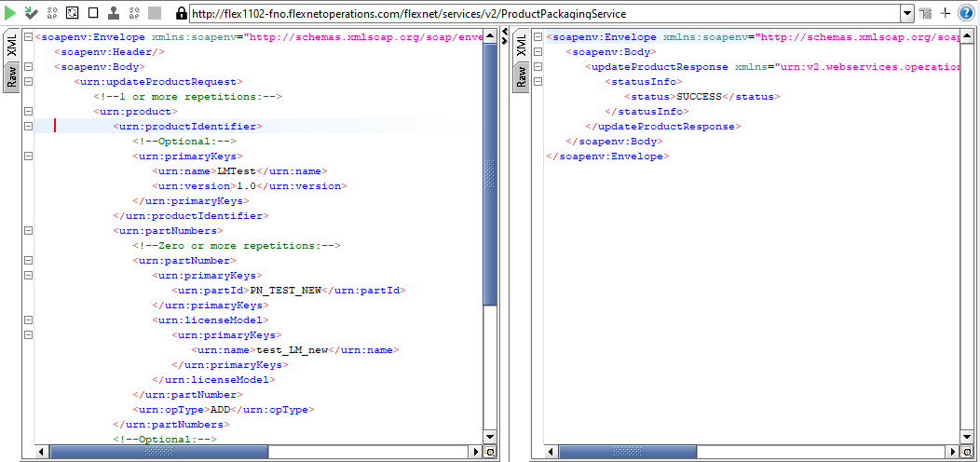The image size is (980, 462).
Task: Click the '1 or more repetitions' comment
Action: click(188, 97)
